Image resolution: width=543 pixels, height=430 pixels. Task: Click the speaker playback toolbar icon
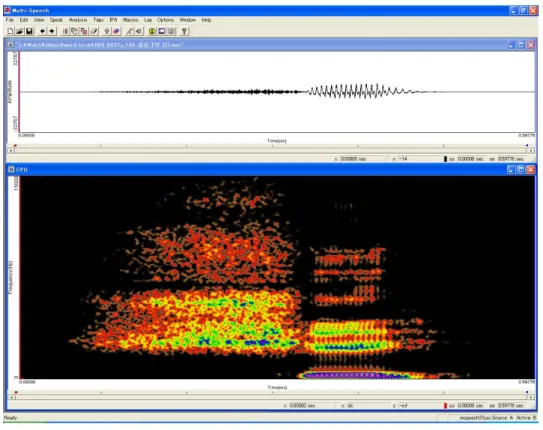coord(139,31)
